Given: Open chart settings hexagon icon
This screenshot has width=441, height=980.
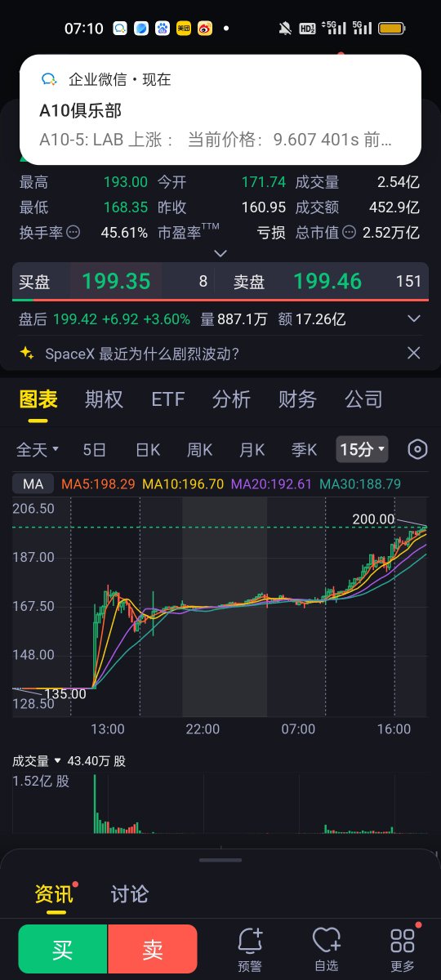Looking at the screenshot, I should point(418,449).
